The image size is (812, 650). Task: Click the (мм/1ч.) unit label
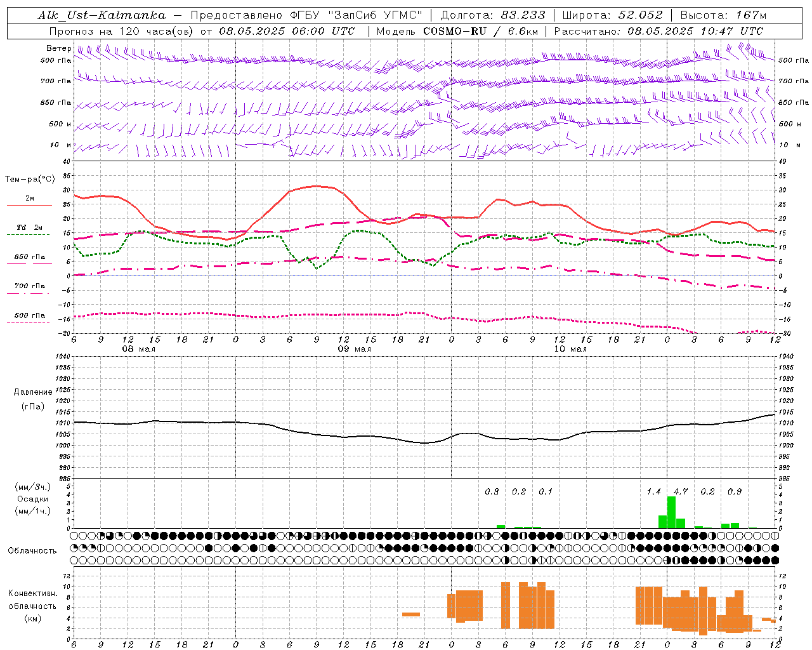coord(33,511)
